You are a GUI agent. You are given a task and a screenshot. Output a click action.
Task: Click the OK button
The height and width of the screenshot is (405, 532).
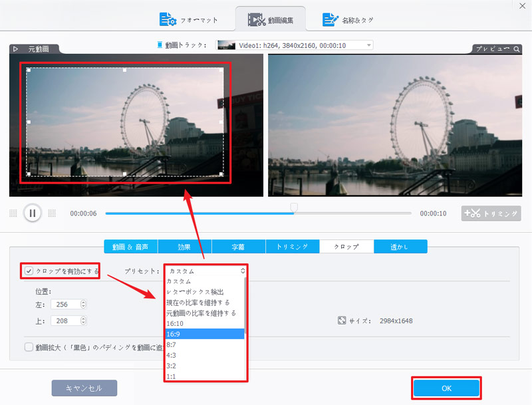coord(446,388)
